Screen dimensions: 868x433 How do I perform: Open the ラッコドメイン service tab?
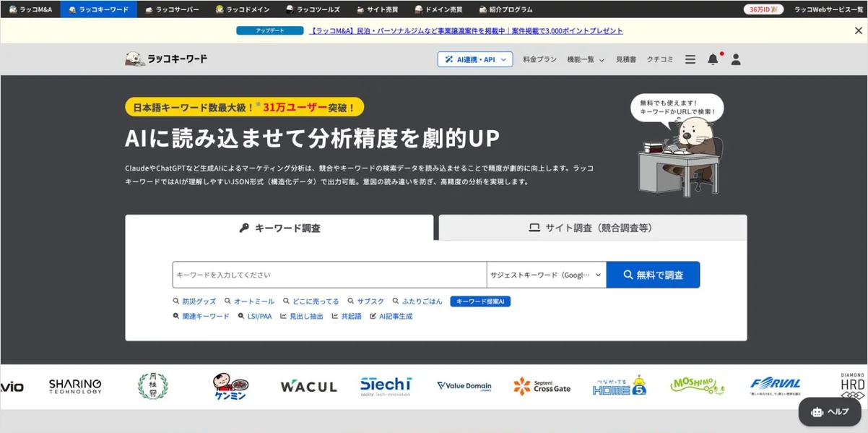pos(243,9)
